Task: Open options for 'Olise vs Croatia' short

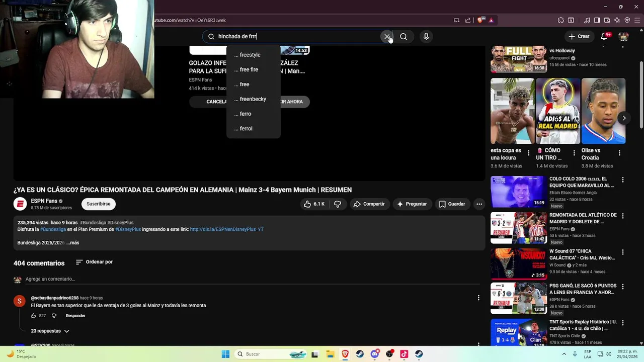Action: 619,153
